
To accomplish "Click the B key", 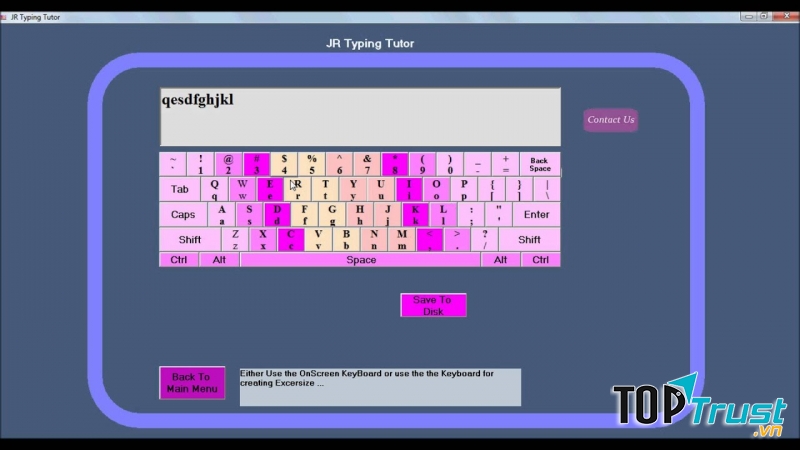I will coord(346,240).
